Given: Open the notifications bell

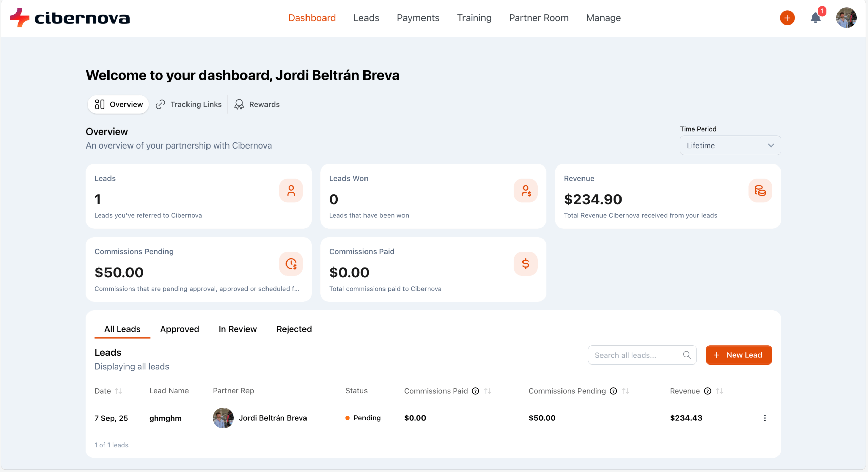Looking at the screenshot, I should coord(815,18).
